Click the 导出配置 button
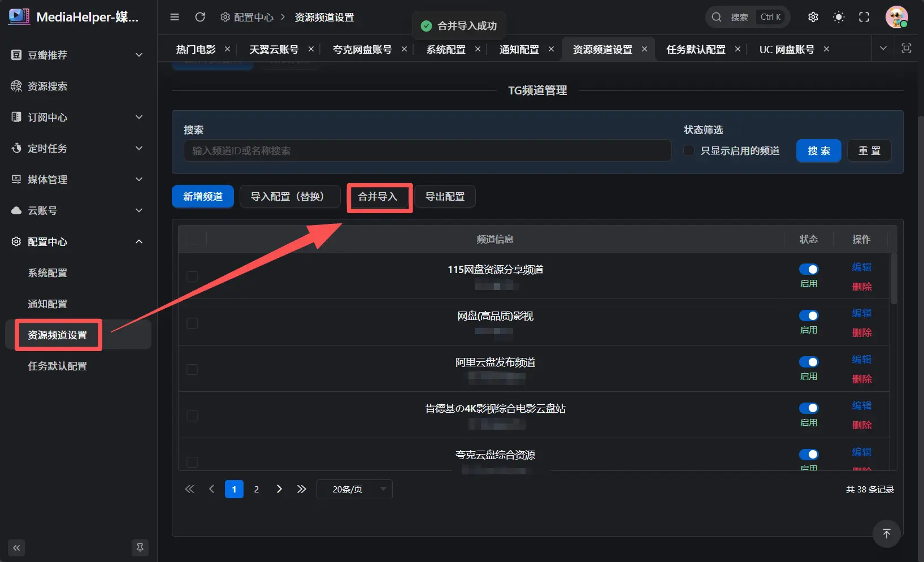Image resolution: width=924 pixels, height=562 pixels. [445, 196]
